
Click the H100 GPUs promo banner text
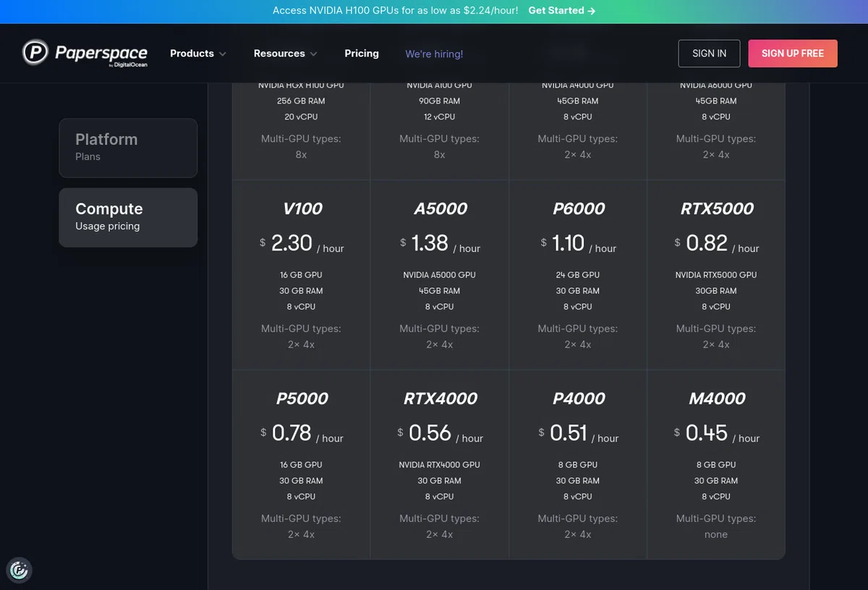(396, 11)
